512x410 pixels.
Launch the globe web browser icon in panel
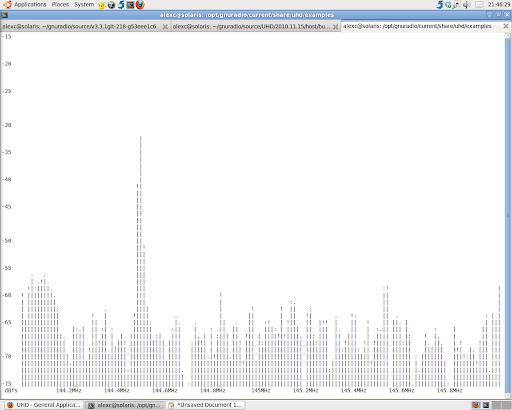click(x=111, y=5)
